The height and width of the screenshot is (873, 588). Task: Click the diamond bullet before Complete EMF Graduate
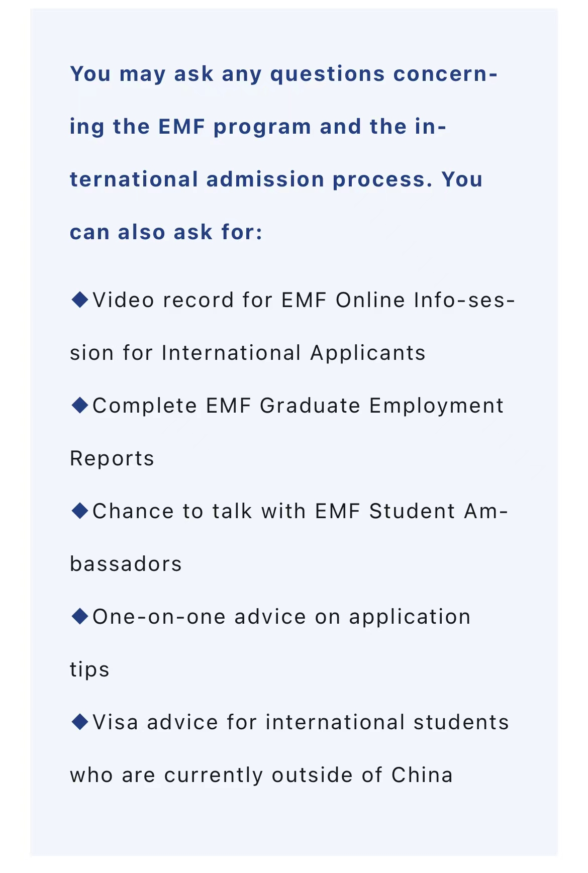pyautogui.click(x=80, y=405)
